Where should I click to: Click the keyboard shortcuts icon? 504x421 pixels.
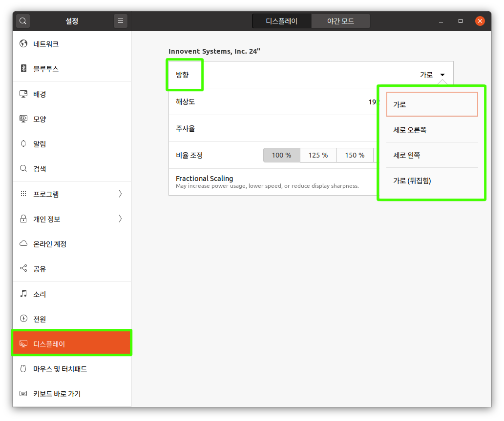23,393
